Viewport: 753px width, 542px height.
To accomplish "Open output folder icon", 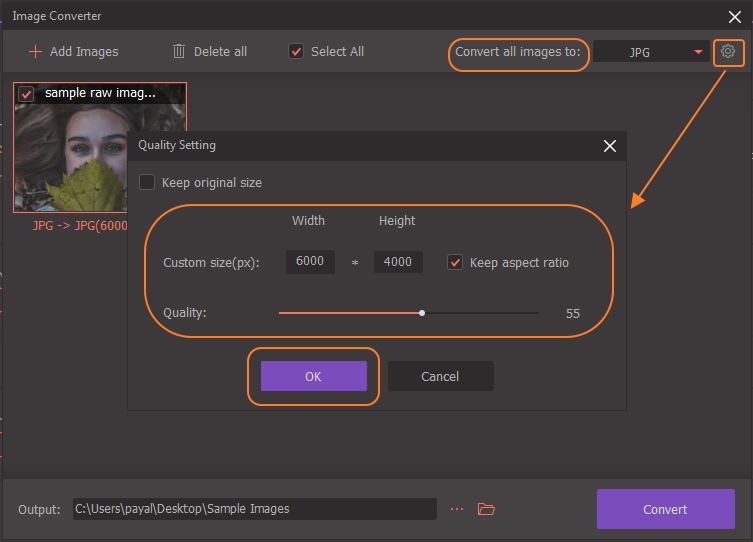I will tap(486, 509).
